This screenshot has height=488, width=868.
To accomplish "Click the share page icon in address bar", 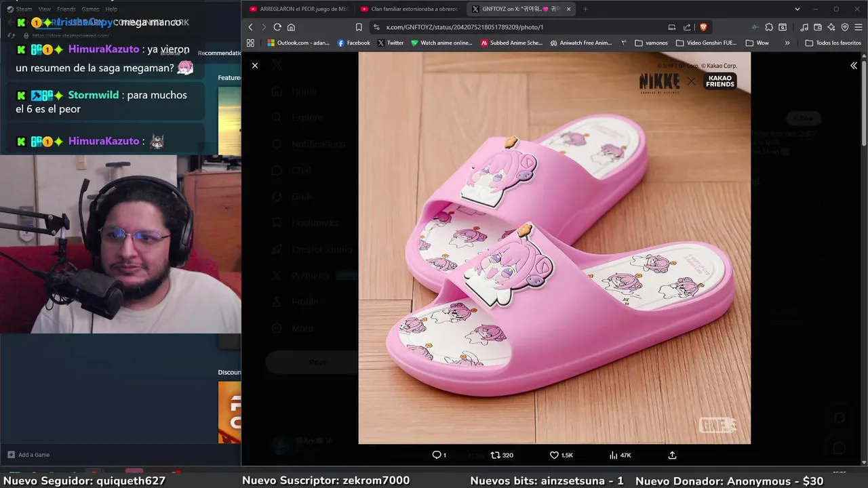I will pyautogui.click(x=687, y=27).
